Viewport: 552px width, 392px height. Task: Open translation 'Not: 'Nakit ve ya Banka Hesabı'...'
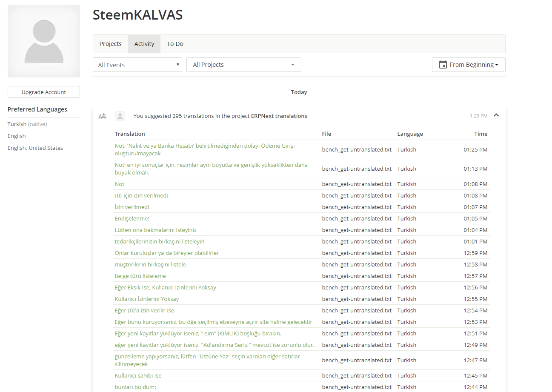205,149
